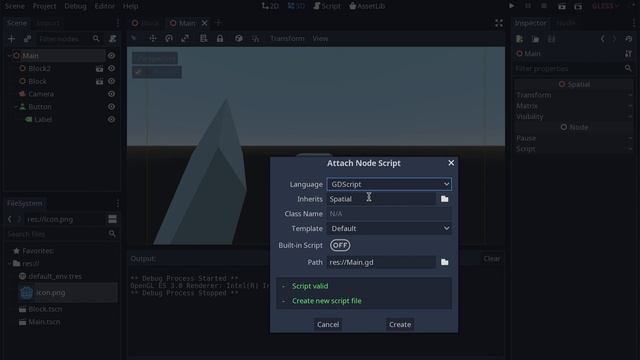Play the edited scene
The height and width of the screenshot is (360, 640).
coord(562,6)
